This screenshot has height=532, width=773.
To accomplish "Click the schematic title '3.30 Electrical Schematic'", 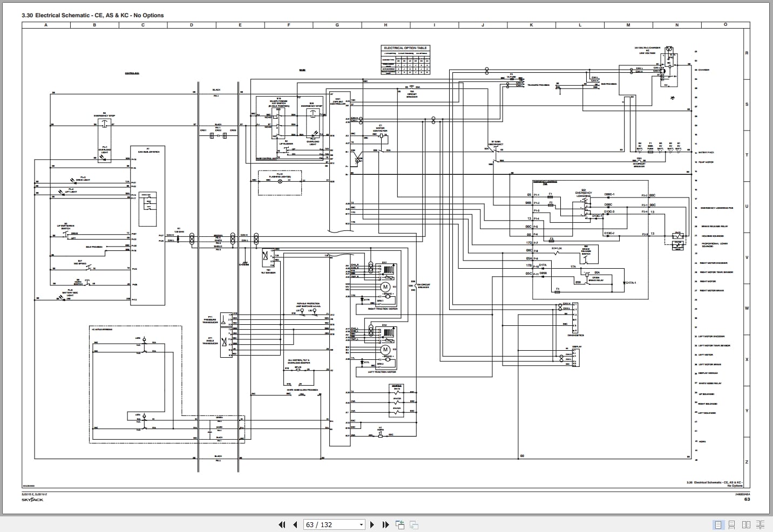I will (x=92, y=15).
